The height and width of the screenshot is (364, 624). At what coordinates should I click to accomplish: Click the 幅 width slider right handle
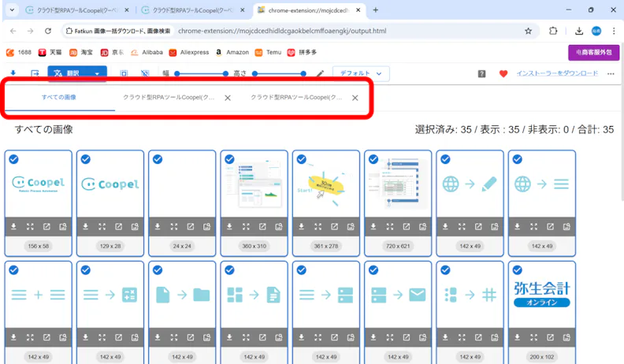[x=225, y=73]
